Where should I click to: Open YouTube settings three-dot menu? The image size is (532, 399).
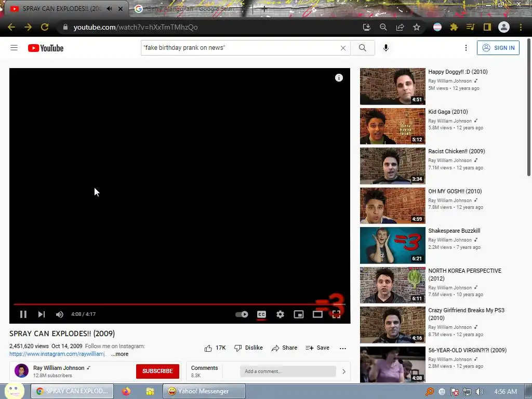click(x=466, y=48)
